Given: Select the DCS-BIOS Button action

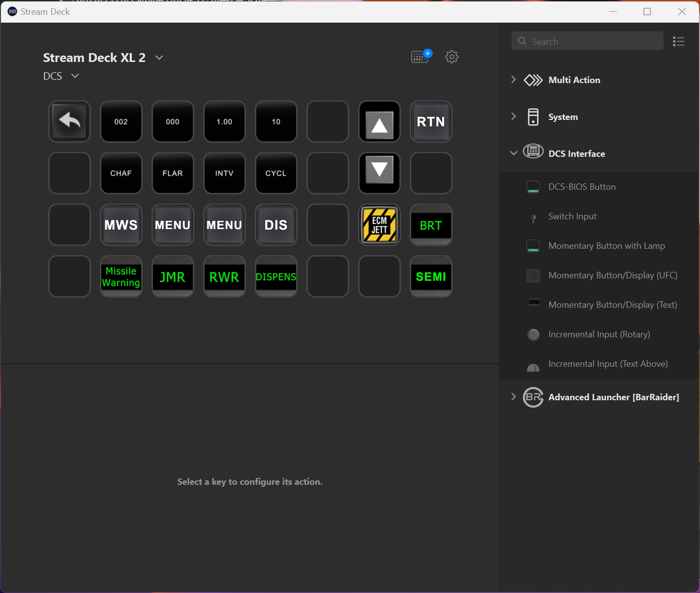Looking at the screenshot, I should pyautogui.click(x=581, y=187).
